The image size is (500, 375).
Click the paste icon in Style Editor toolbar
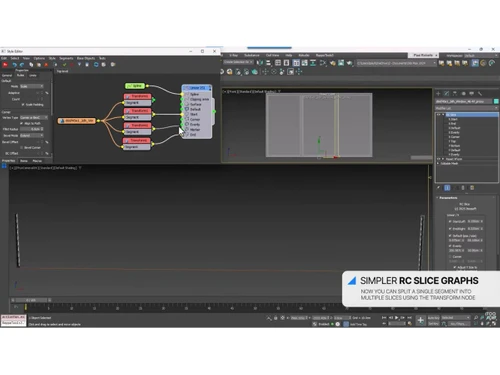pyautogui.click(x=39, y=65)
